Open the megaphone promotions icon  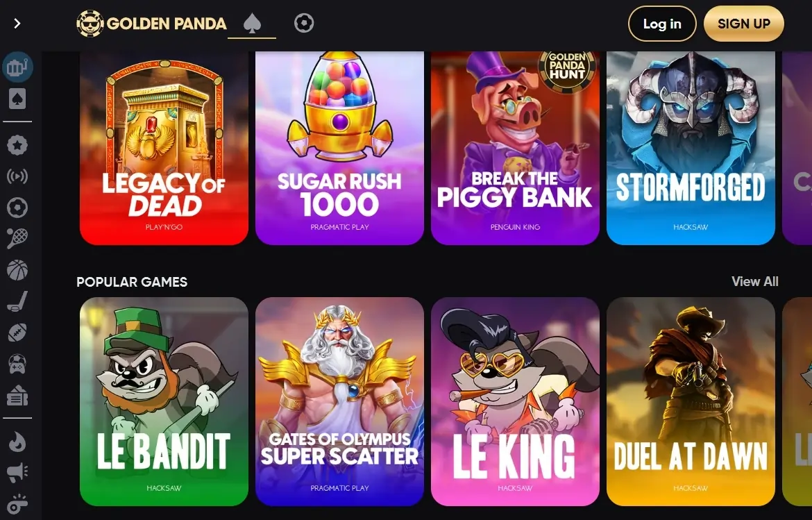[x=17, y=472]
